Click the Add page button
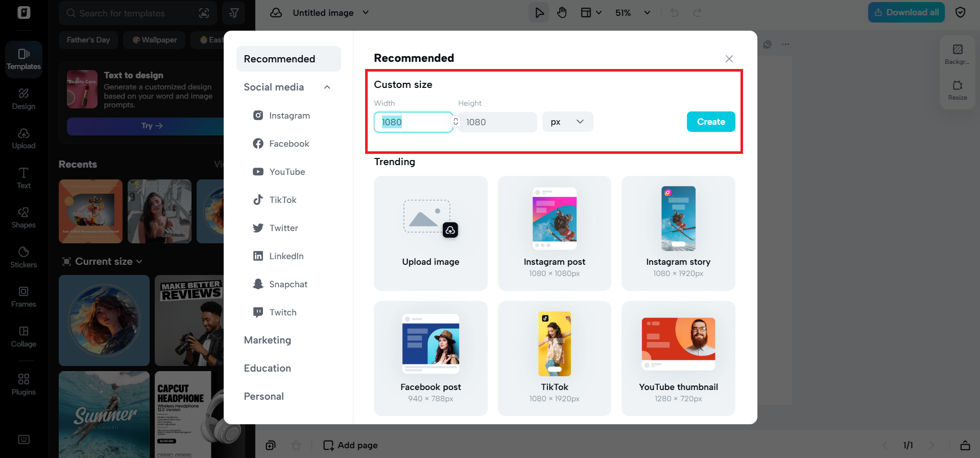 click(350, 445)
